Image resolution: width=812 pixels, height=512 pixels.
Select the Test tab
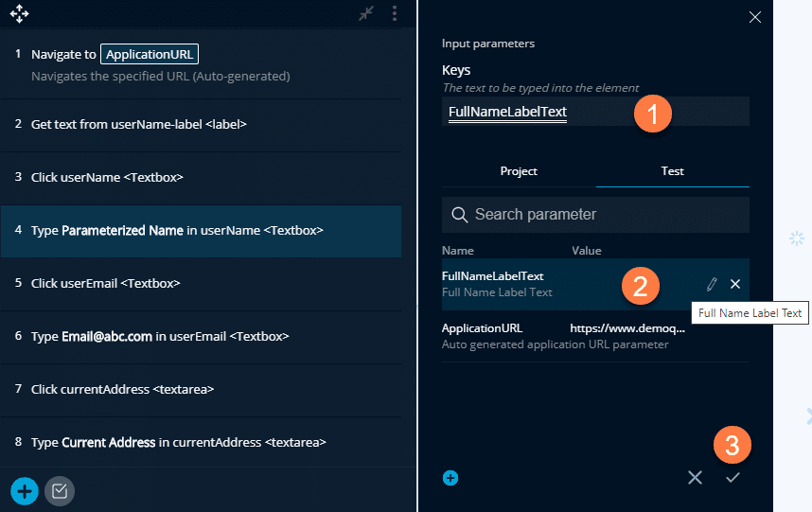click(x=672, y=171)
